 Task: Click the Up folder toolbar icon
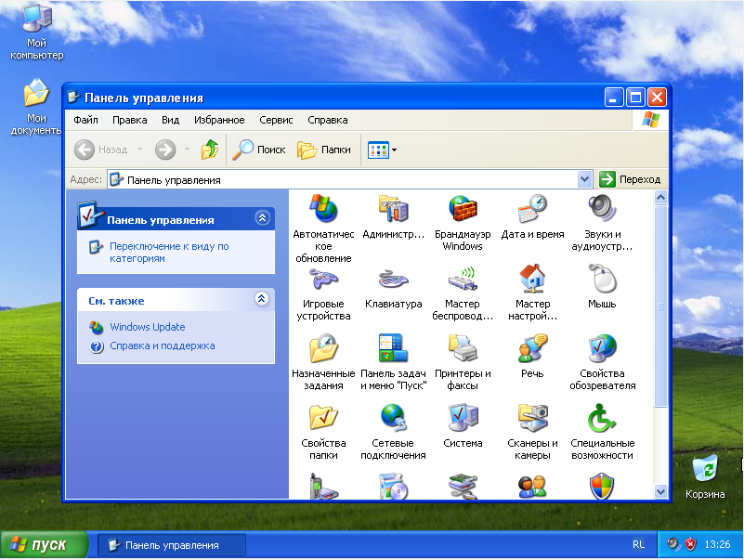coord(210,150)
